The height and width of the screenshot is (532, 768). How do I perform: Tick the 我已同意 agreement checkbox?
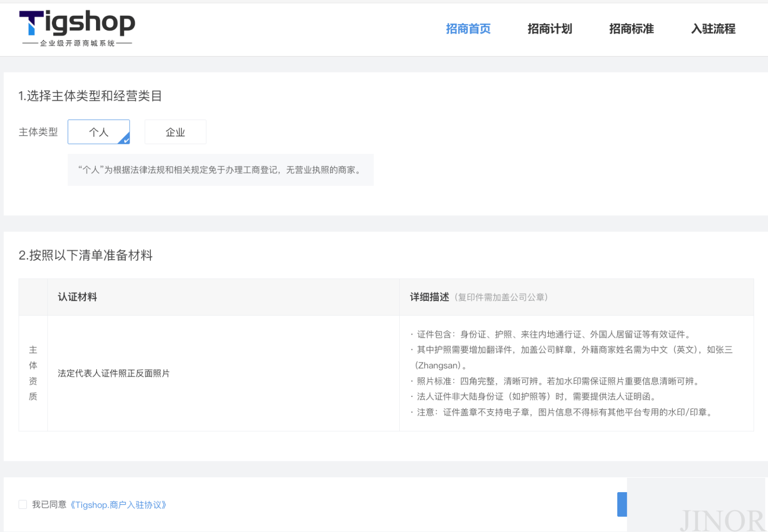pos(23,504)
